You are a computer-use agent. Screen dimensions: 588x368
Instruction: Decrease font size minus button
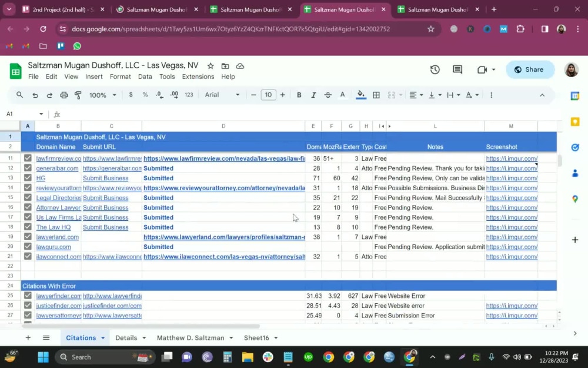[253, 95]
